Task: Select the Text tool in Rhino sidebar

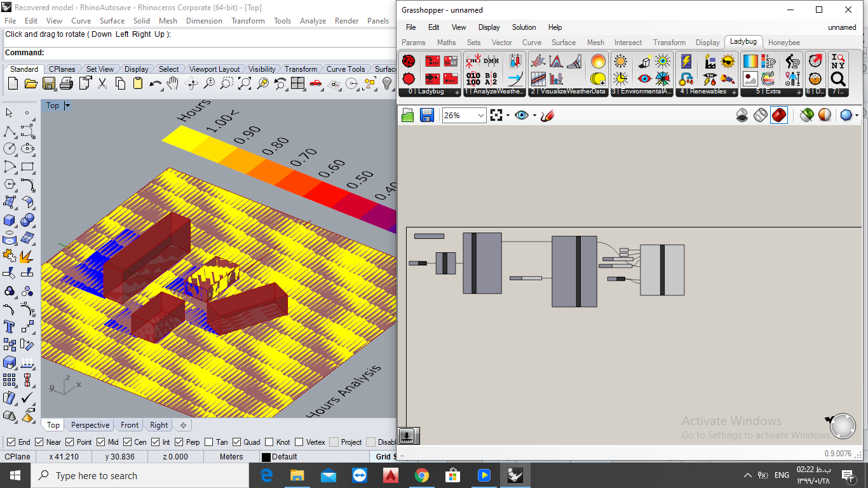Action: coord(10,327)
